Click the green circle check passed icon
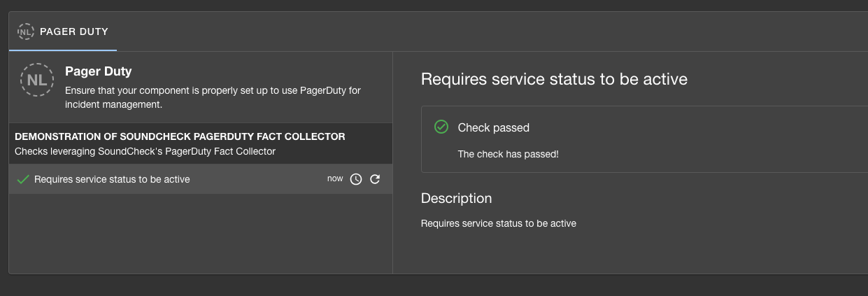Viewport: 868px width, 296px height. click(x=441, y=127)
